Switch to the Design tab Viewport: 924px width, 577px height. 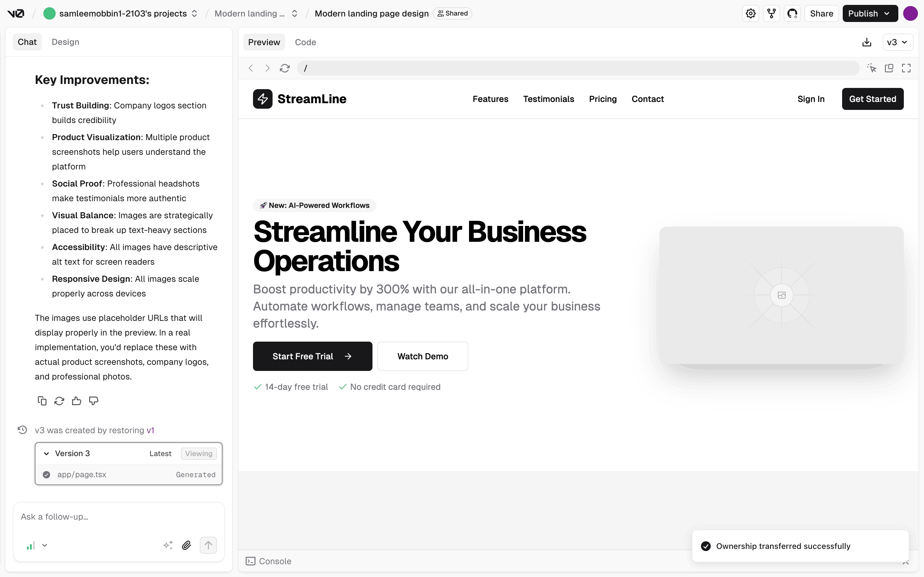65,42
